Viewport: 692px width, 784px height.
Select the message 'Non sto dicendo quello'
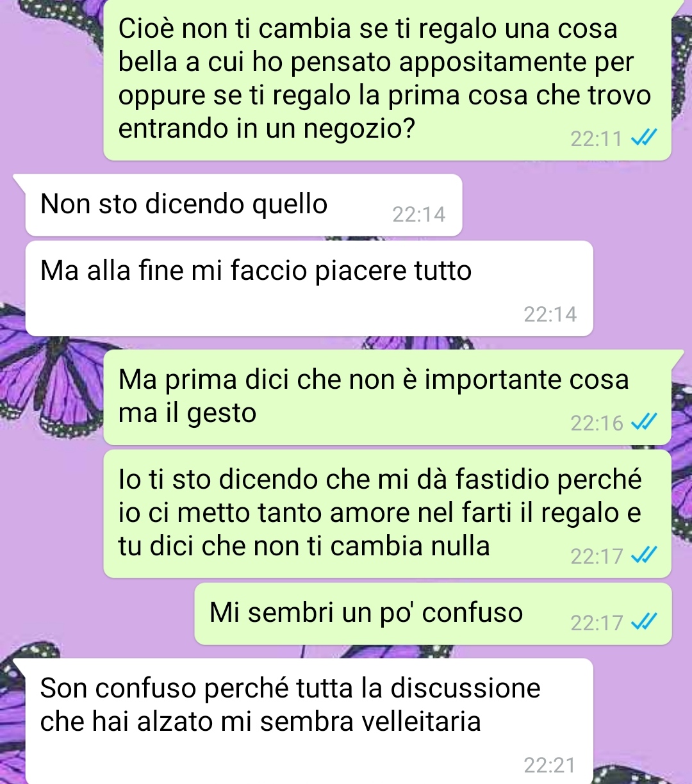tap(244, 205)
